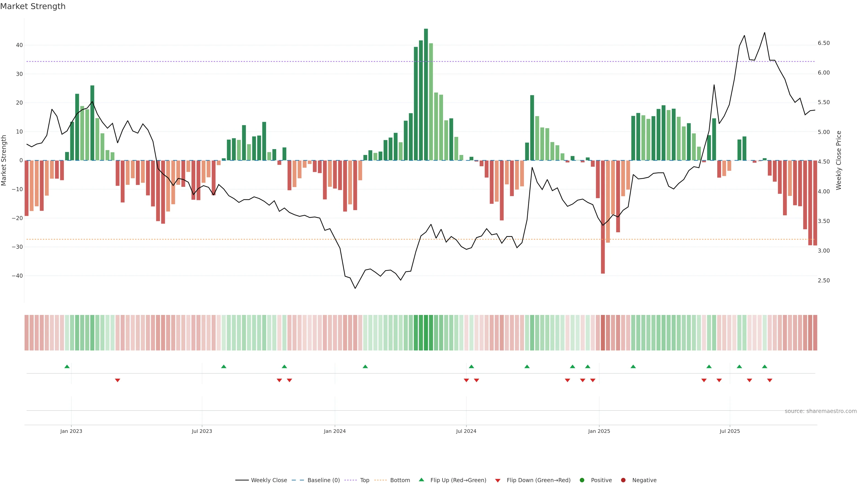Click the darkest green heatmap strip cell
The image size is (868, 488).
[x=426, y=333]
